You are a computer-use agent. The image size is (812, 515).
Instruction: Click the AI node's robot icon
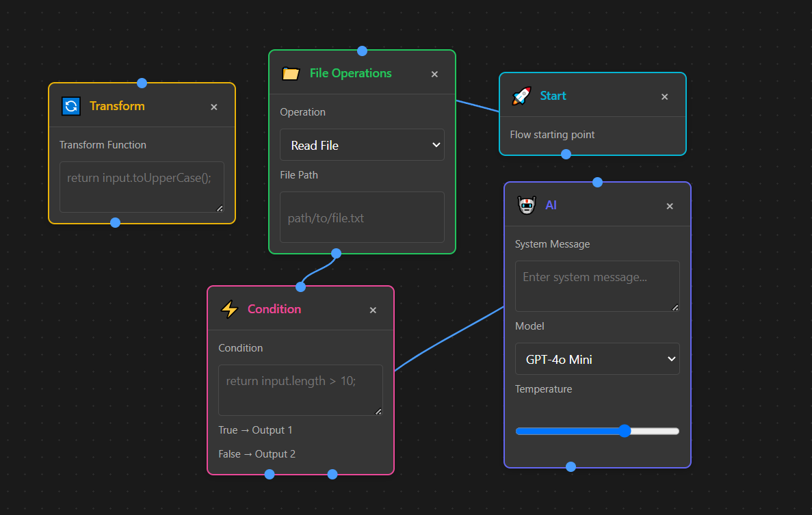[x=526, y=204]
